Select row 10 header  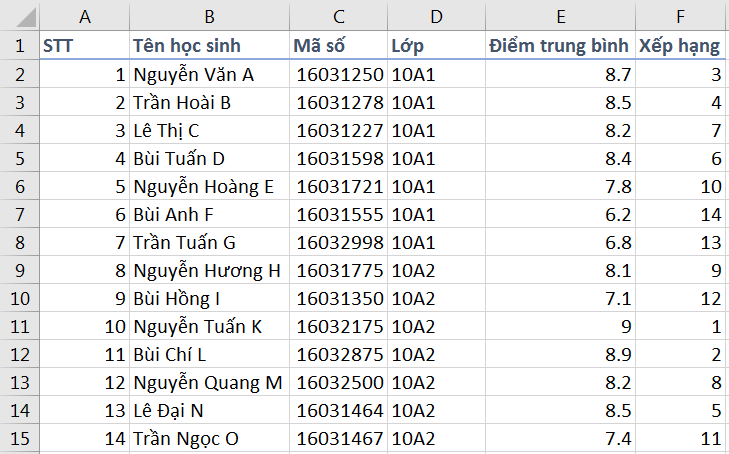[x=20, y=298]
